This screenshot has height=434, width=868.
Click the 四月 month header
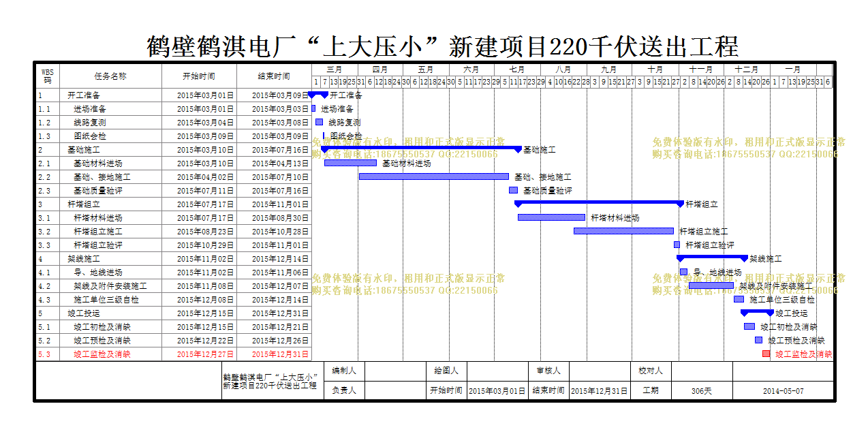380,69
